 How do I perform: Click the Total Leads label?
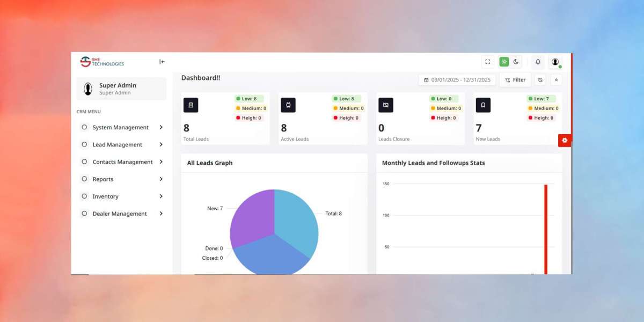(x=196, y=139)
